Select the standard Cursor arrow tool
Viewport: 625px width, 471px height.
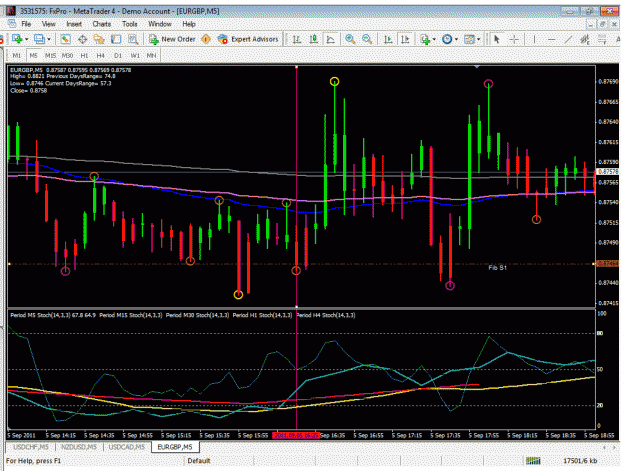click(x=497, y=39)
